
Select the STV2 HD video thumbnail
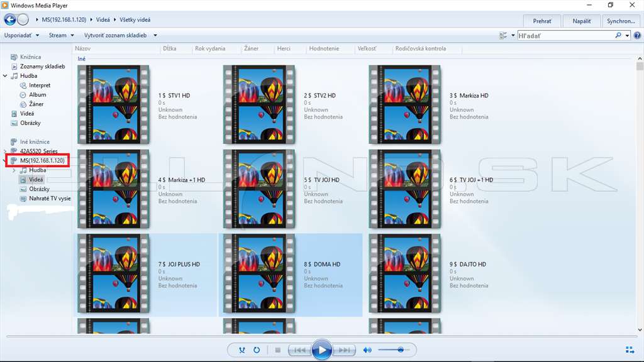click(x=259, y=104)
